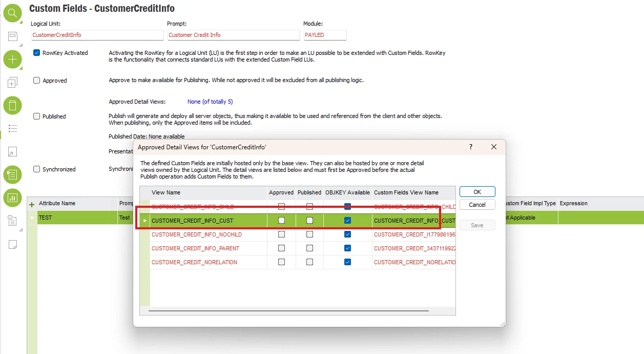
Task: Click the help question mark in the dialog title bar
Action: click(471, 147)
